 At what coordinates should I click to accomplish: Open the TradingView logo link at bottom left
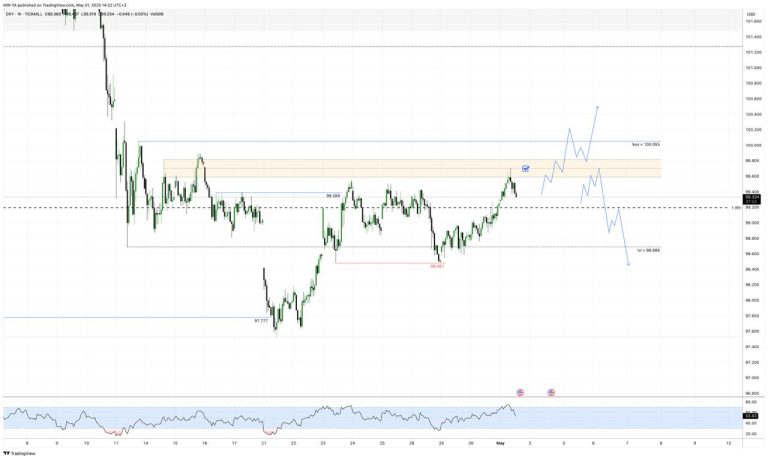(x=20, y=454)
